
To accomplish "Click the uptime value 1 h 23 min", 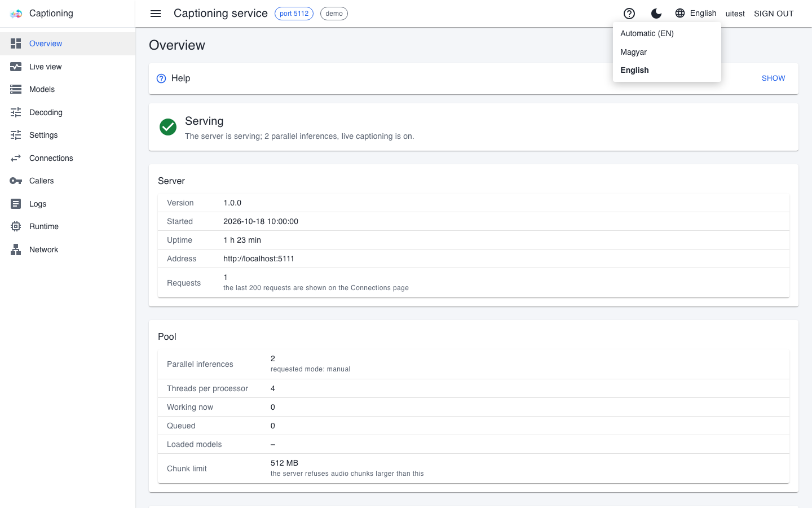I will [242, 240].
